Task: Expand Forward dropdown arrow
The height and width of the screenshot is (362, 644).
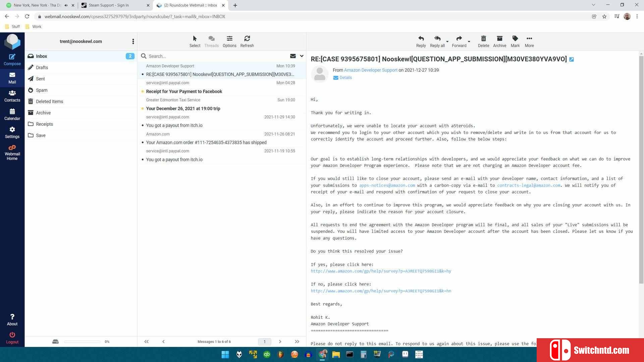Action: point(469,42)
